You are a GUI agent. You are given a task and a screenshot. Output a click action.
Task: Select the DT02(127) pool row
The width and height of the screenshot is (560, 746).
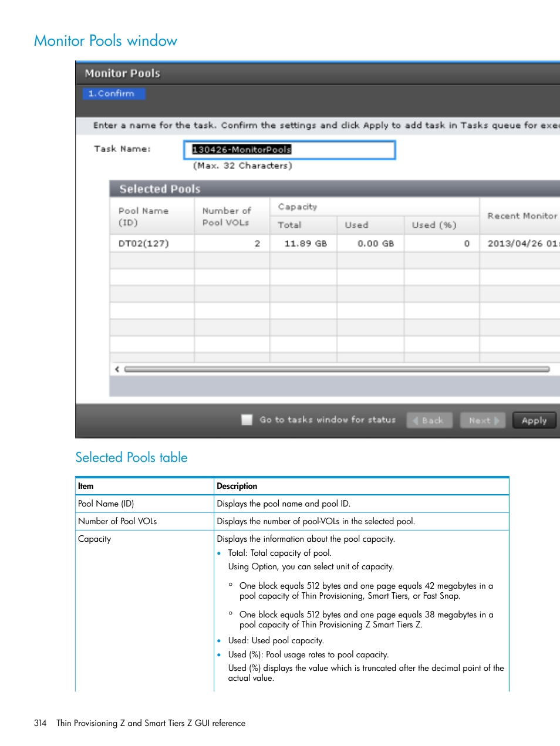click(x=335, y=244)
